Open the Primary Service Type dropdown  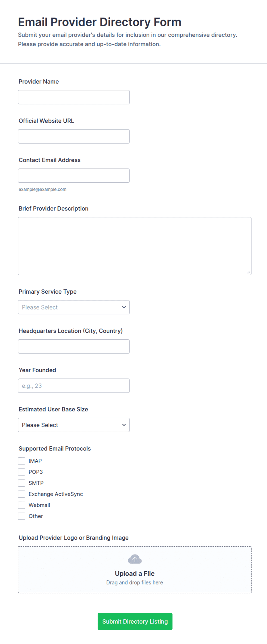click(x=74, y=307)
